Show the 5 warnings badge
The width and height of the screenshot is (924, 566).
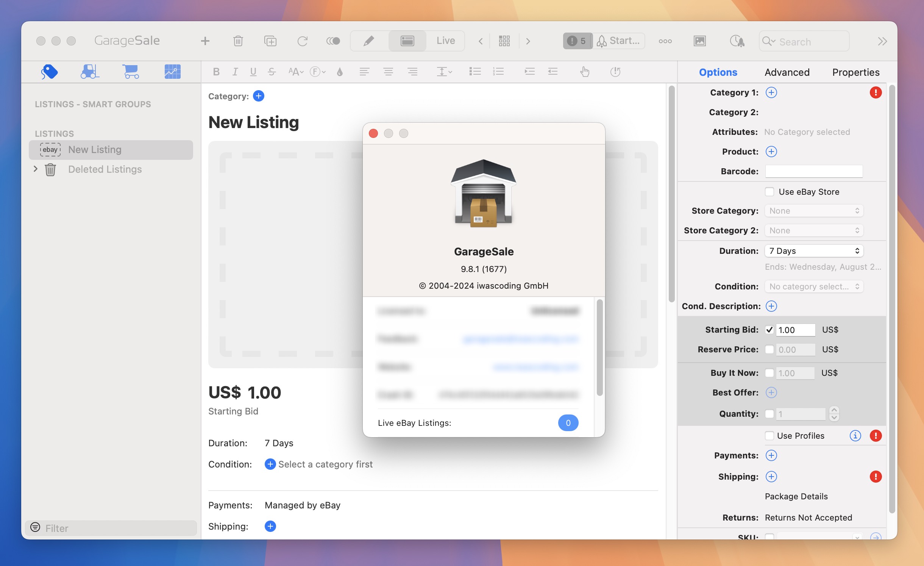(x=578, y=41)
